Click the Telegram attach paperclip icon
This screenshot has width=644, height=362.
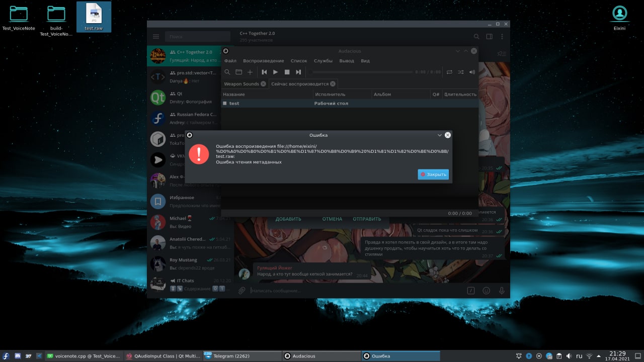242,290
